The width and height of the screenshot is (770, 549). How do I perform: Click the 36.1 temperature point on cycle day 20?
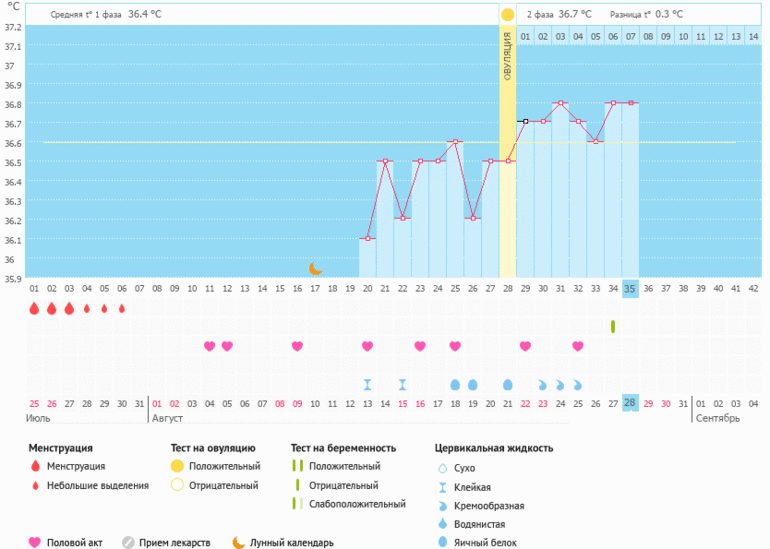pos(367,238)
